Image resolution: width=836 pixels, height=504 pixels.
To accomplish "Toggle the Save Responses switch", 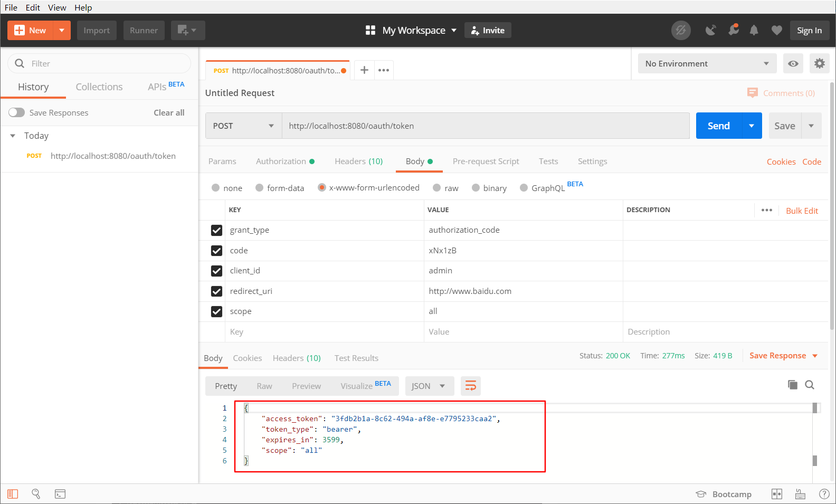I will pos(17,112).
